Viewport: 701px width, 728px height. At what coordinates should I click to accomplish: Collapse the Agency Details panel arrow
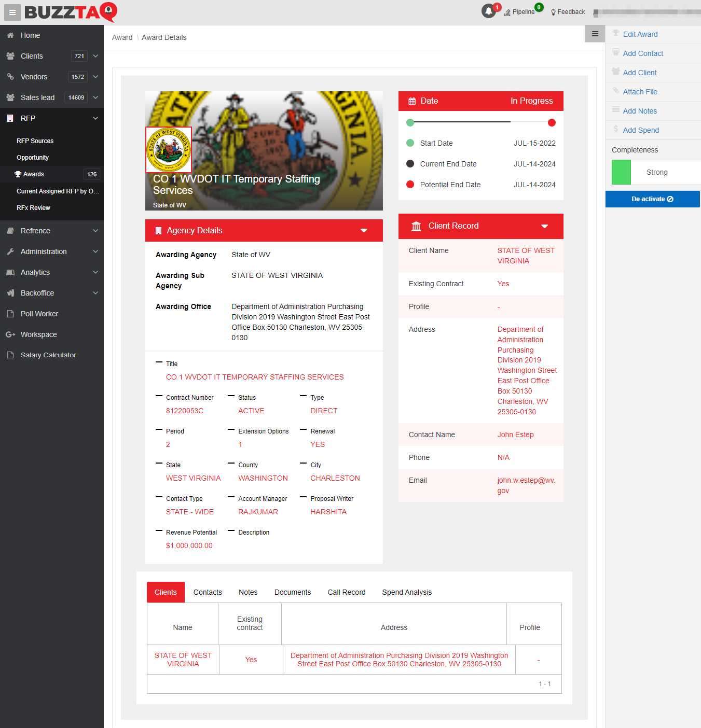364,231
